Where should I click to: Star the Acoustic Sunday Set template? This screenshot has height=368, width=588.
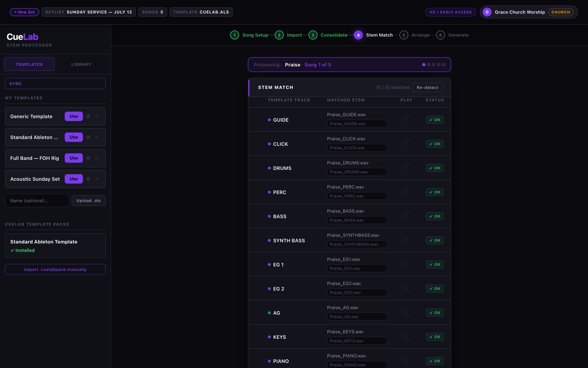(x=88, y=179)
